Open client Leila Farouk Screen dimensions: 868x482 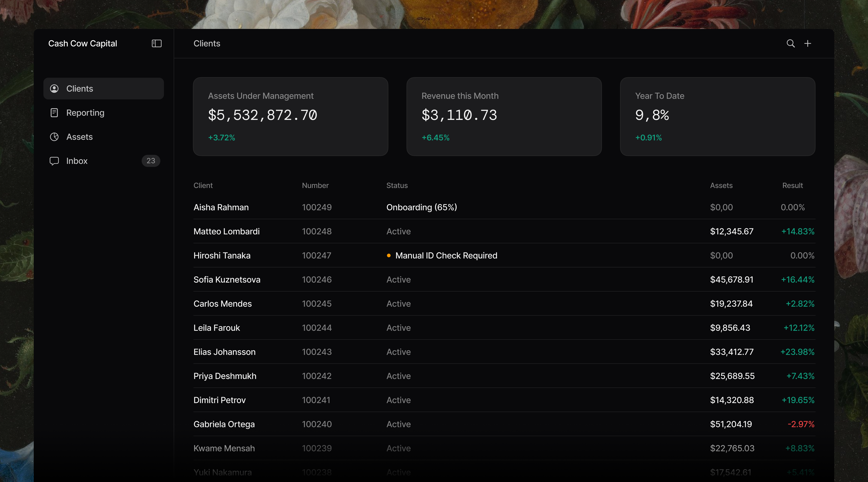click(217, 328)
